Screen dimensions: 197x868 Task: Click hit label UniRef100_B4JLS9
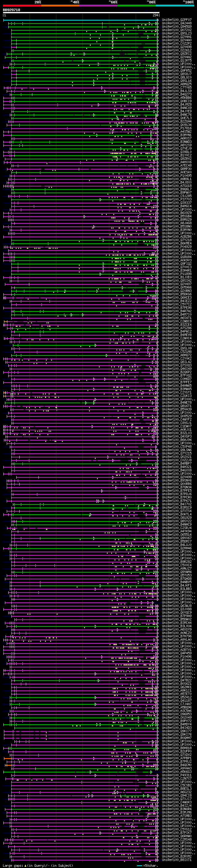(x=177, y=91)
